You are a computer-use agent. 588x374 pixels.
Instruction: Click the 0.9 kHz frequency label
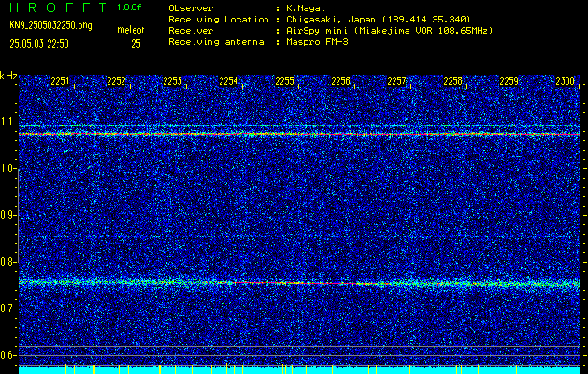pyautogui.click(x=7, y=215)
